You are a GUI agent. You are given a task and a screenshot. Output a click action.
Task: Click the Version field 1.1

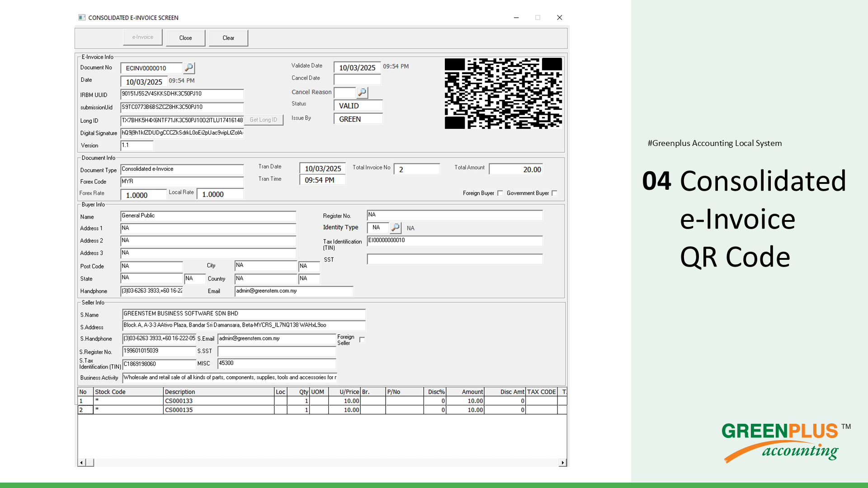137,145
